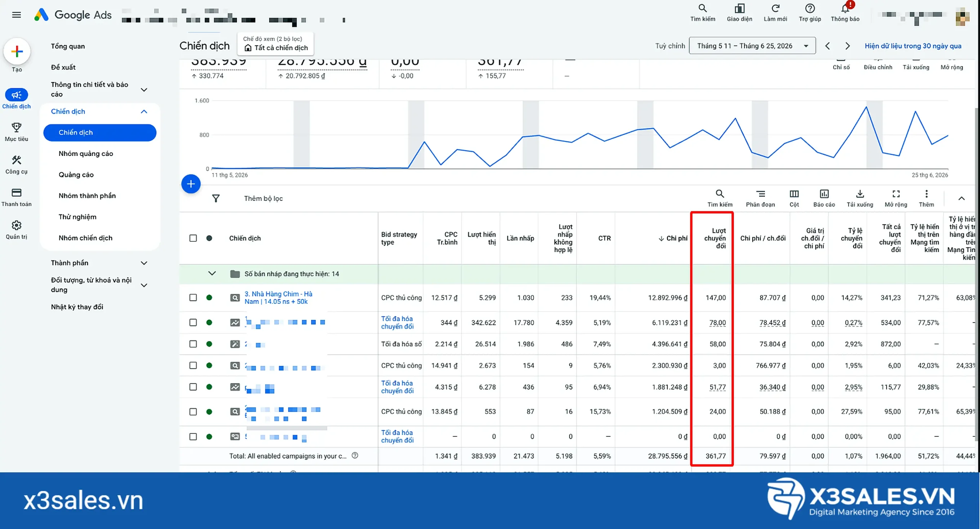Open Trợ giúp help icon
This screenshot has width=980, height=529.
810,13
